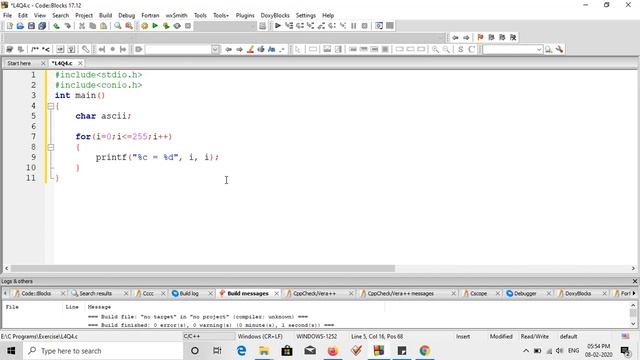Click the horizontal editor scrollbar thumb
This screenshot has width=640, height=360.
(x=203, y=269)
